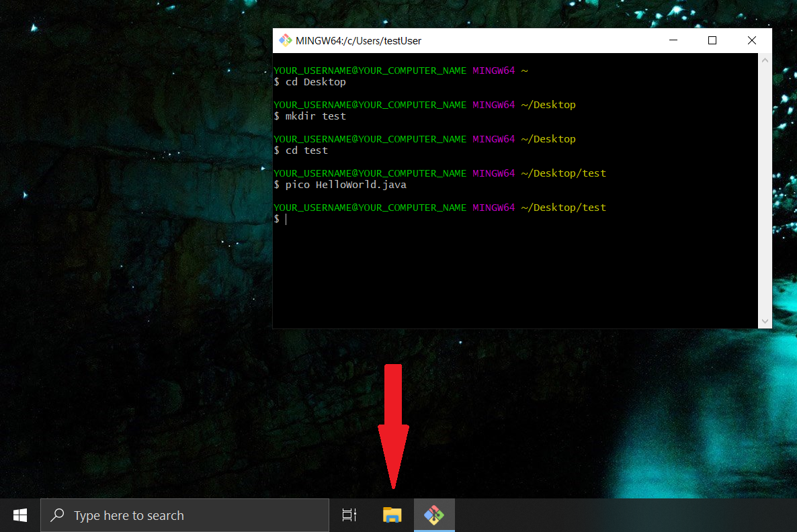This screenshot has height=532, width=797.
Task: Click the "mkdir test" command line
Action: 315,116
